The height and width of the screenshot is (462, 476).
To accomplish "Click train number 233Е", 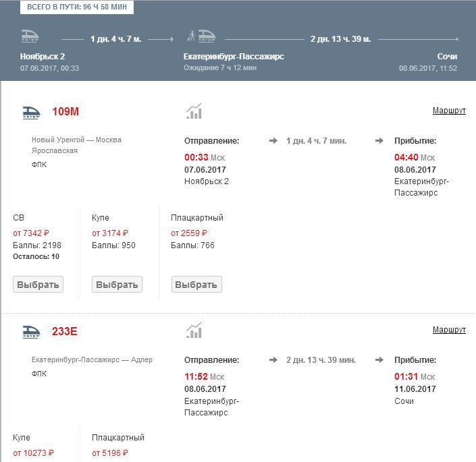I will pyautogui.click(x=65, y=331).
